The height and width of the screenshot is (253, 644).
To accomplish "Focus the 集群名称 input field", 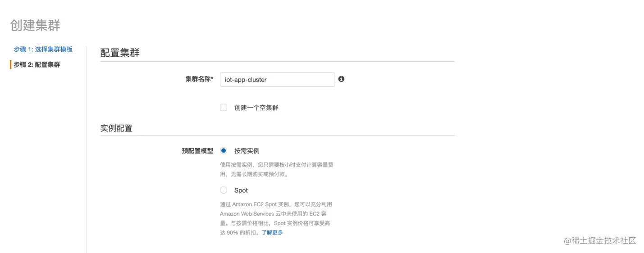I will [x=277, y=80].
